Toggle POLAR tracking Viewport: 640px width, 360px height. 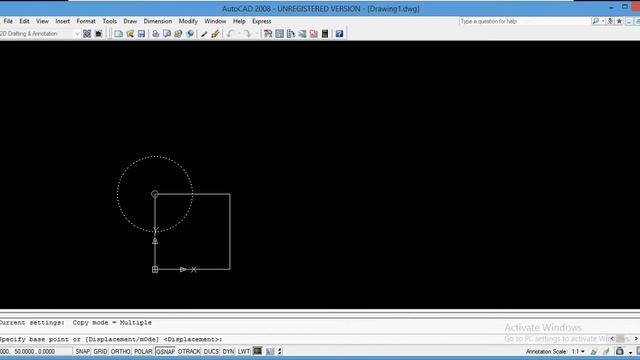pyautogui.click(x=143, y=351)
